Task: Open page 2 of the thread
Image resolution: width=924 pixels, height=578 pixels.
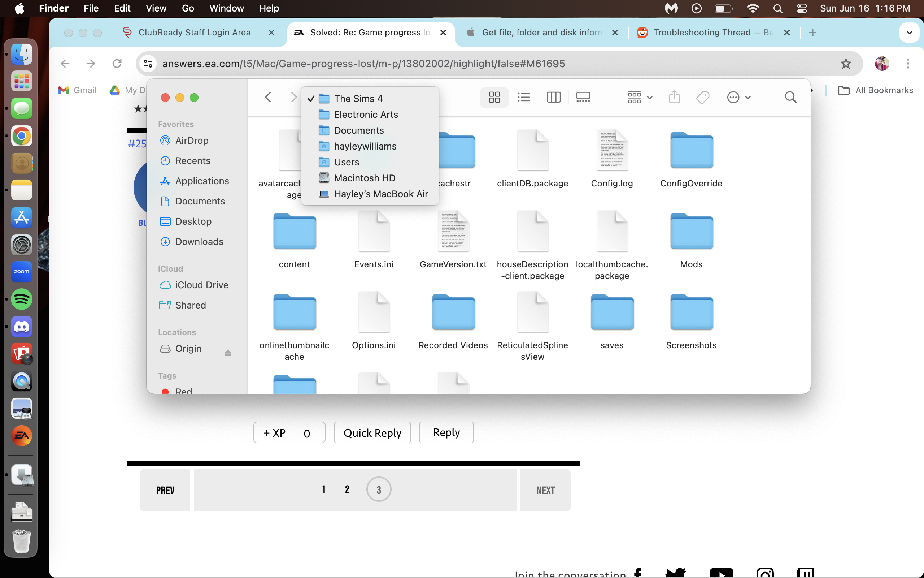Action: coord(347,489)
